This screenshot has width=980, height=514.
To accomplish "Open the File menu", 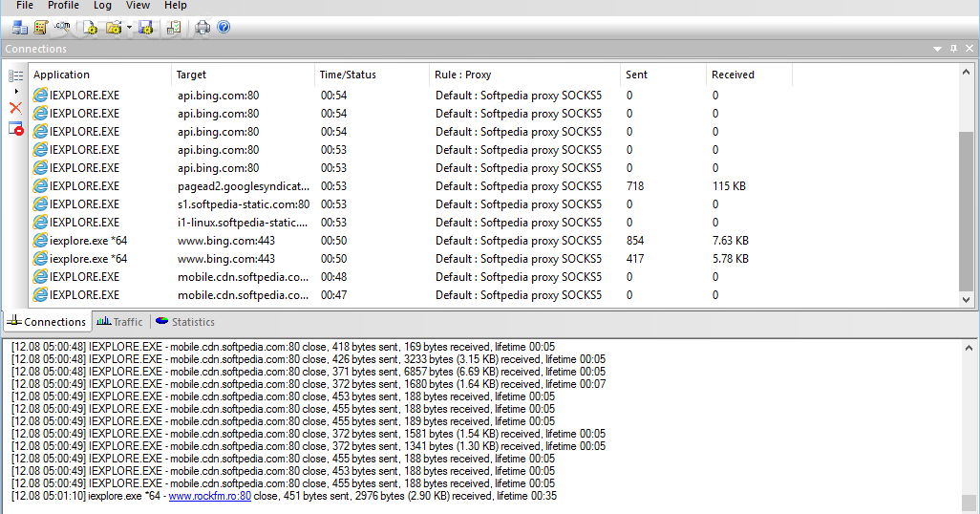I will tap(25, 6).
